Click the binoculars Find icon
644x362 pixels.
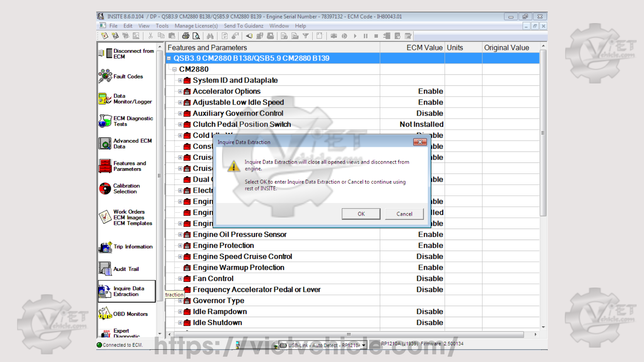point(210,36)
